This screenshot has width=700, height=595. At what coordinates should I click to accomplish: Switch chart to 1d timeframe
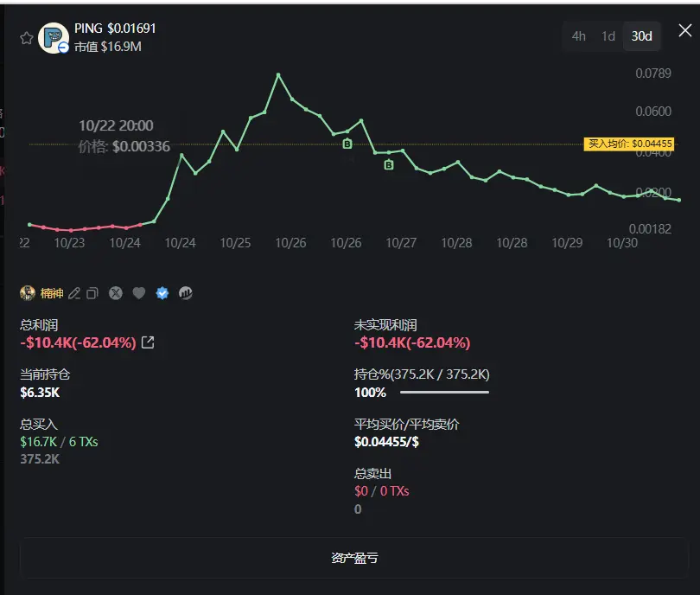pyautogui.click(x=608, y=36)
